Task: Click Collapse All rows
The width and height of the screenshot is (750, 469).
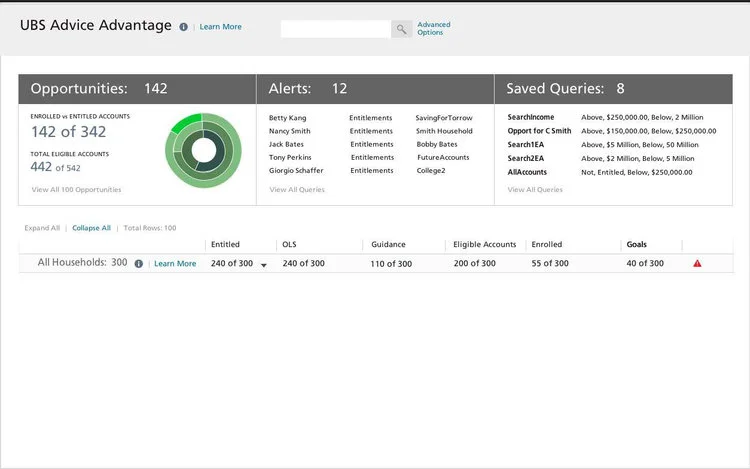Action: [91, 228]
